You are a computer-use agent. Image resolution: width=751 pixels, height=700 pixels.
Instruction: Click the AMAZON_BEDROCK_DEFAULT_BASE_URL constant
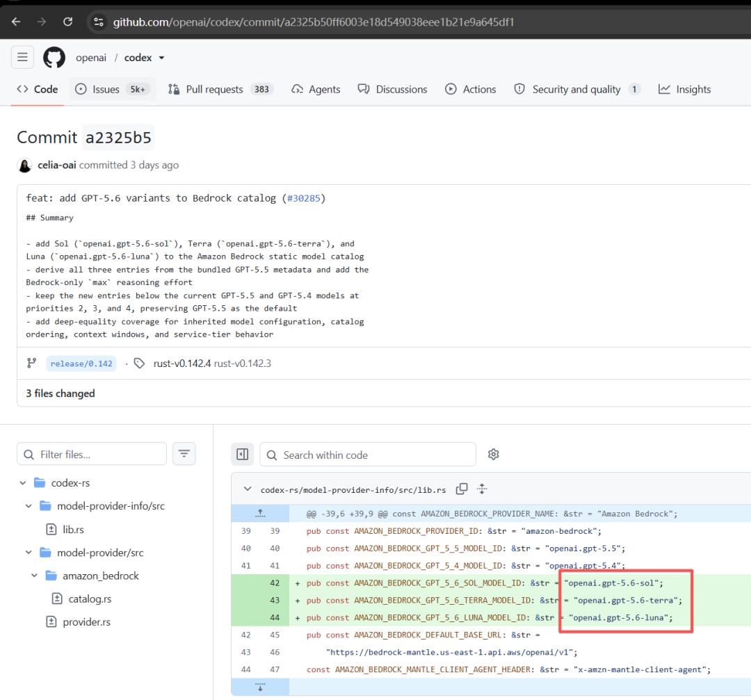point(430,635)
